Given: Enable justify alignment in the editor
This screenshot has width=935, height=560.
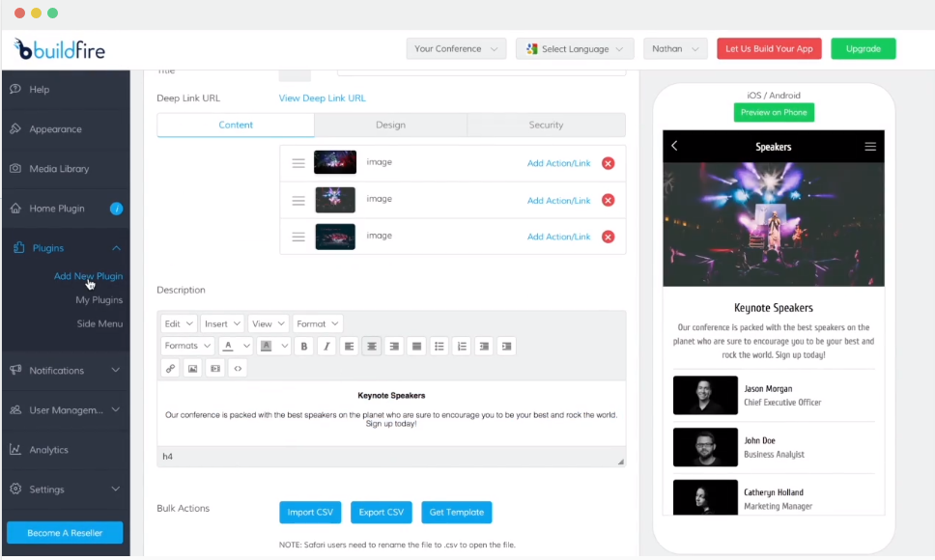Looking at the screenshot, I should [x=416, y=346].
